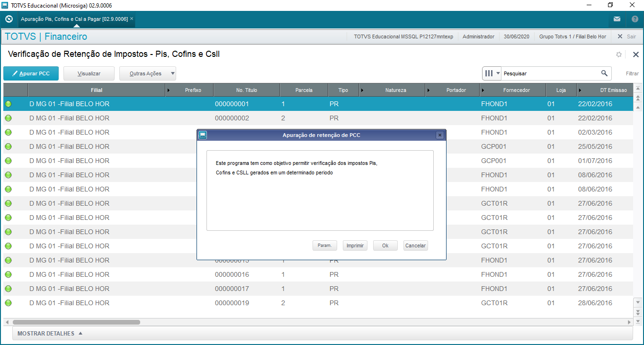Click the Grupo Totvs 1 / Filial Belo Hor label
This screenshot has width=644, height=345.
coord(572,36)
